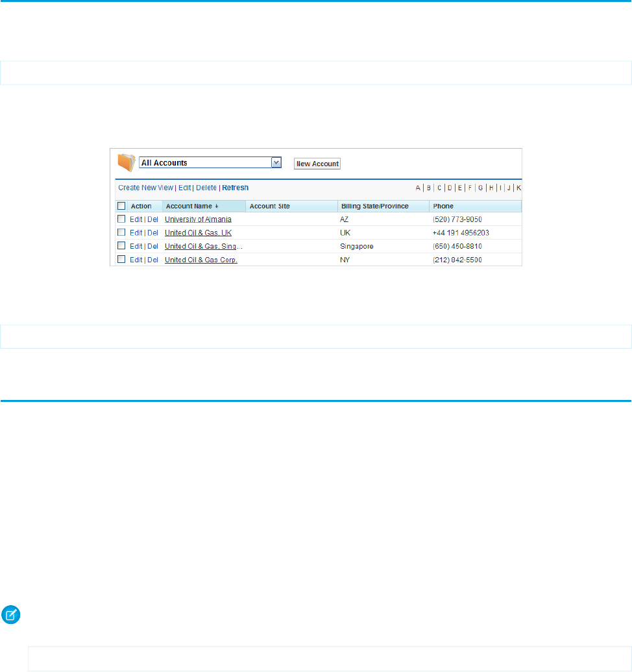
Task: Filter accounts by letter I
Action: click(500, 188)
